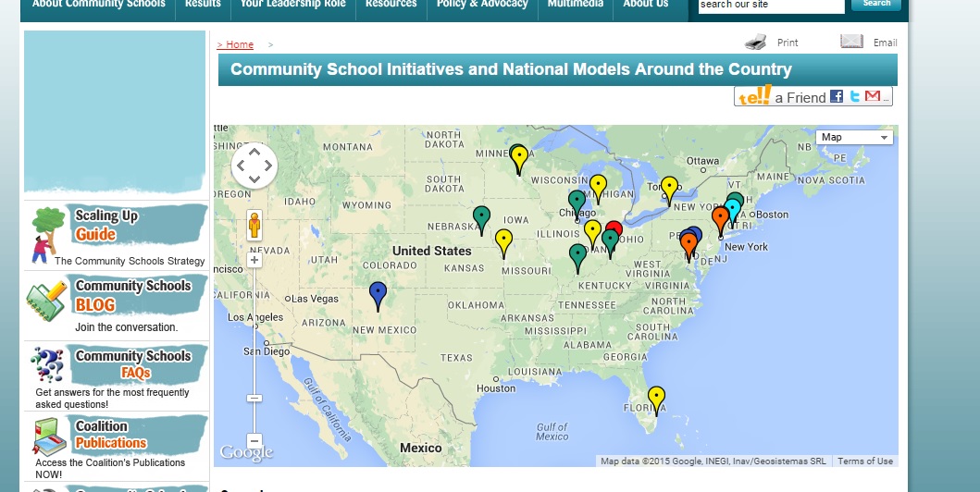
Task: Share page via Gmail icon
Action: (x=873, y=96)
